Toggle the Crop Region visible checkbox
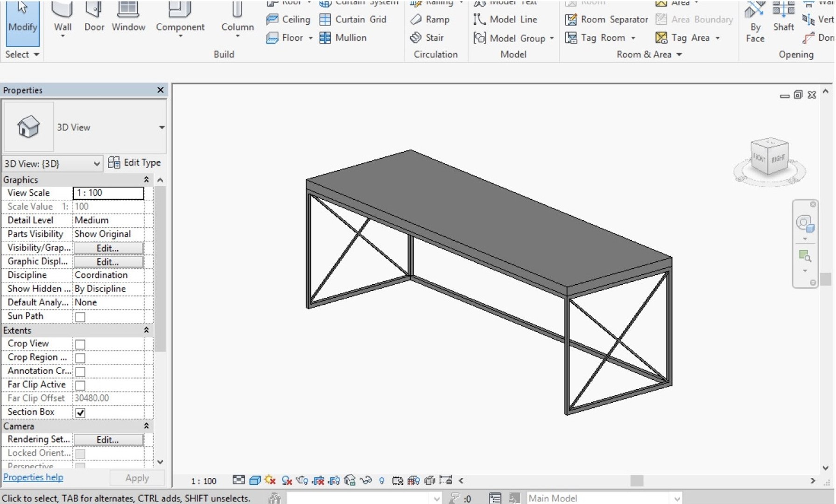 (x=80, y=358)
